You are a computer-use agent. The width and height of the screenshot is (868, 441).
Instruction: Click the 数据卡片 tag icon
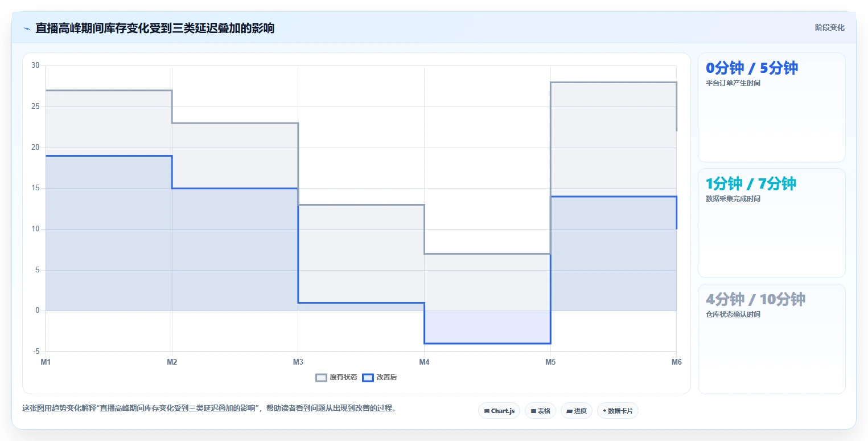click(604, 411)
